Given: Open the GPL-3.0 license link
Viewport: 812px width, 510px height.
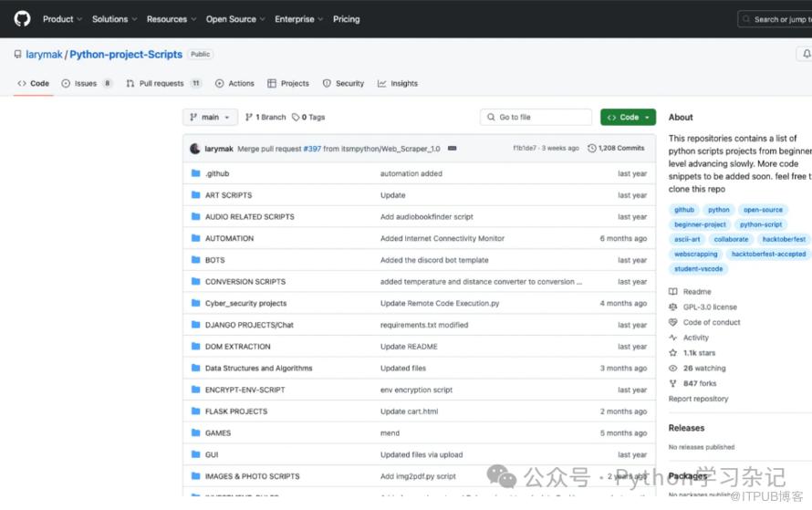Looking at the screenshot, I should coord(710,307).
